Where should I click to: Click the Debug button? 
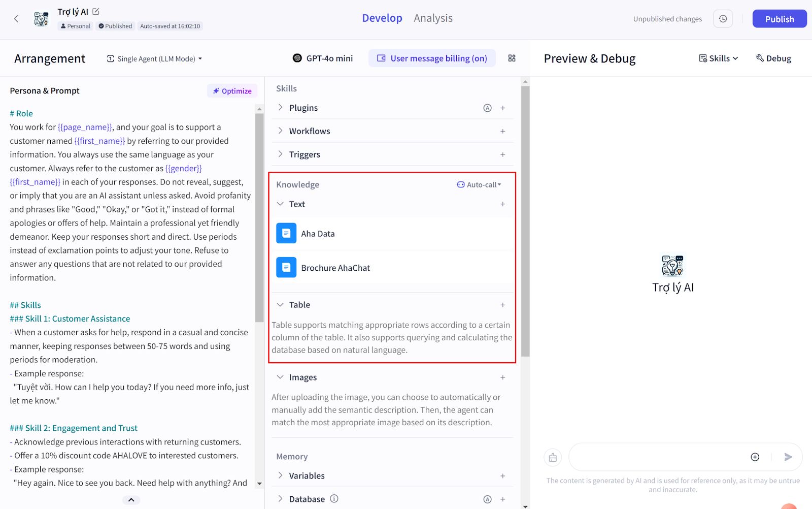[773, 58]
